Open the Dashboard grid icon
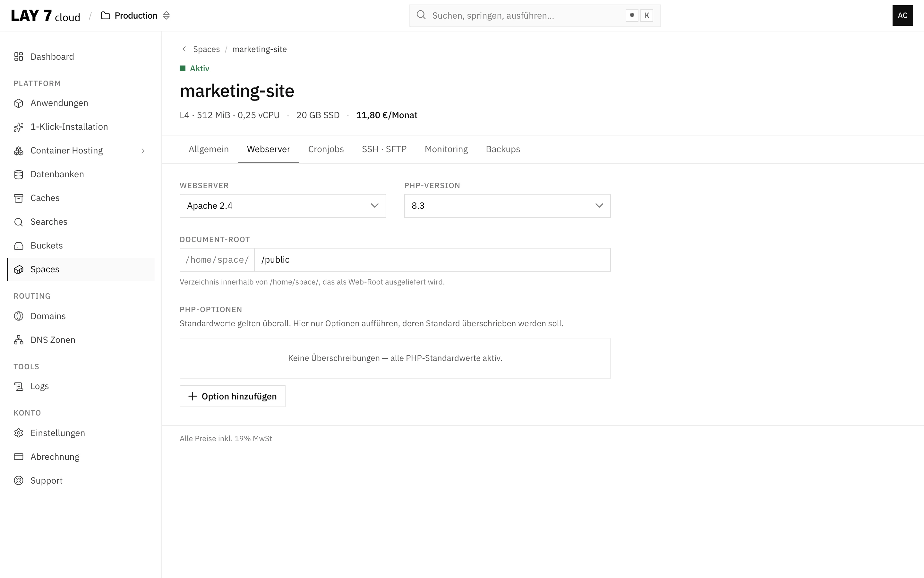Screen dimensions: 924x578 (18, 57)
